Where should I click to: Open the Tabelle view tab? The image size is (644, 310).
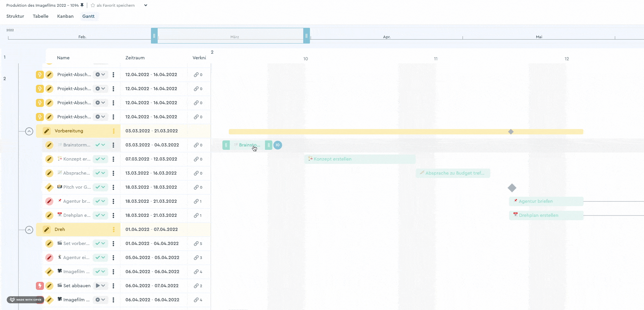41,16
